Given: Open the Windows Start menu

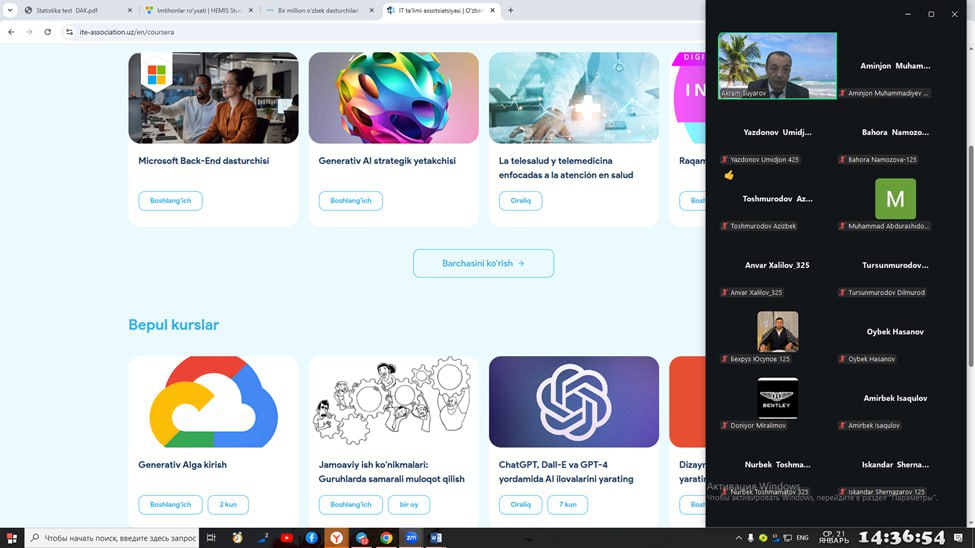Looking at the screenshot, I should pyautogui.click(x=10, y=538).
